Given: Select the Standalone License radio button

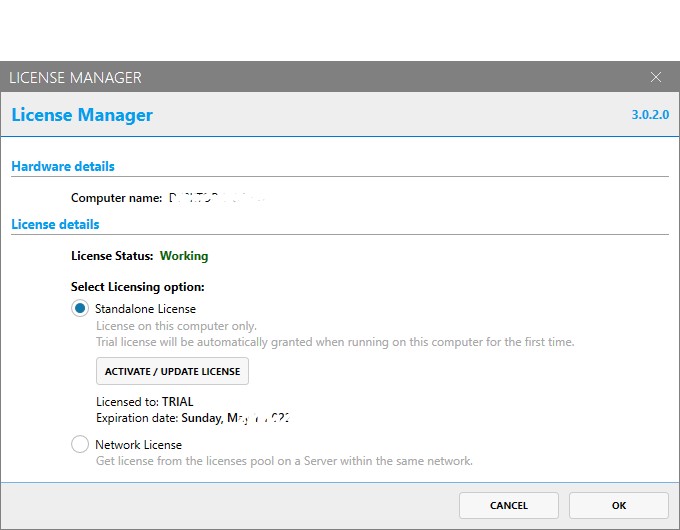Looking at the screenshot, I should click(x=80, y=309).
